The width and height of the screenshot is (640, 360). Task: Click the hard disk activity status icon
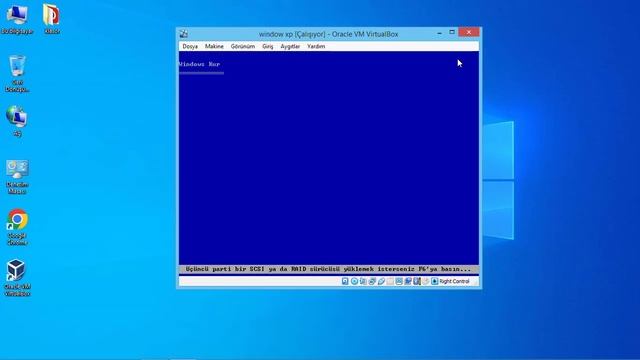[x=345, y=281]
